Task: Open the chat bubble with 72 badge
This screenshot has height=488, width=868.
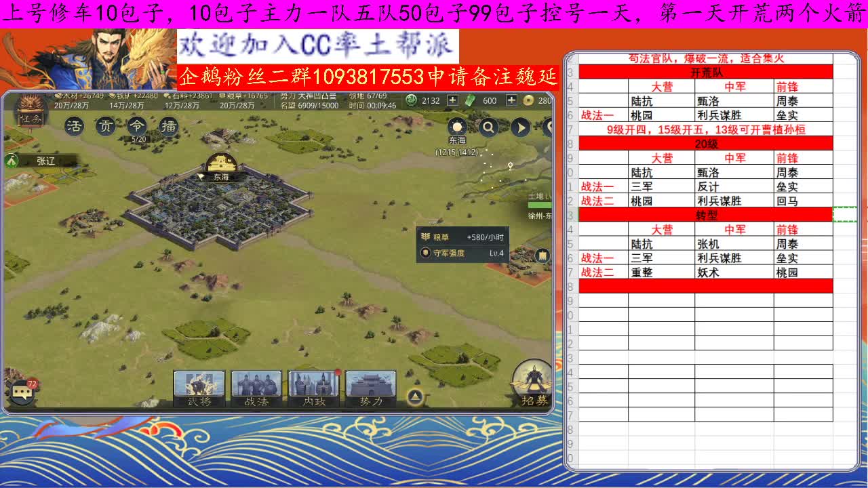Action: [x=22, y=391]
